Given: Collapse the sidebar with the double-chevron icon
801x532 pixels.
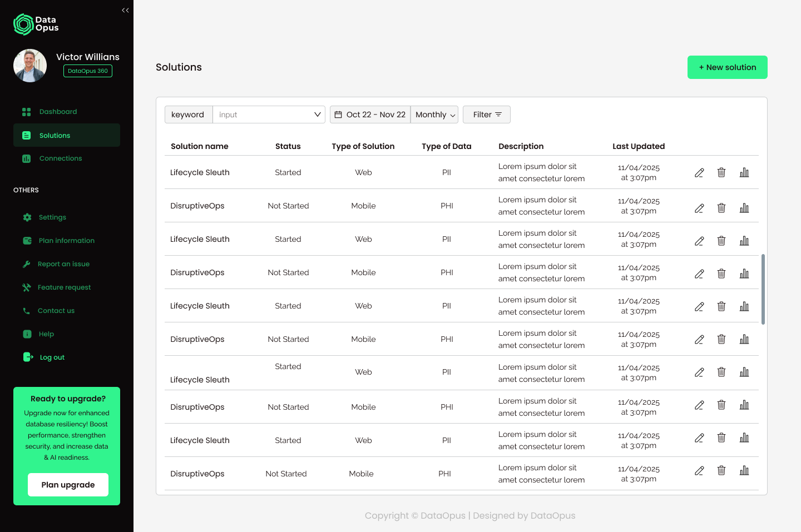Looking at the screenshot, I should click(x=125, y=10).
